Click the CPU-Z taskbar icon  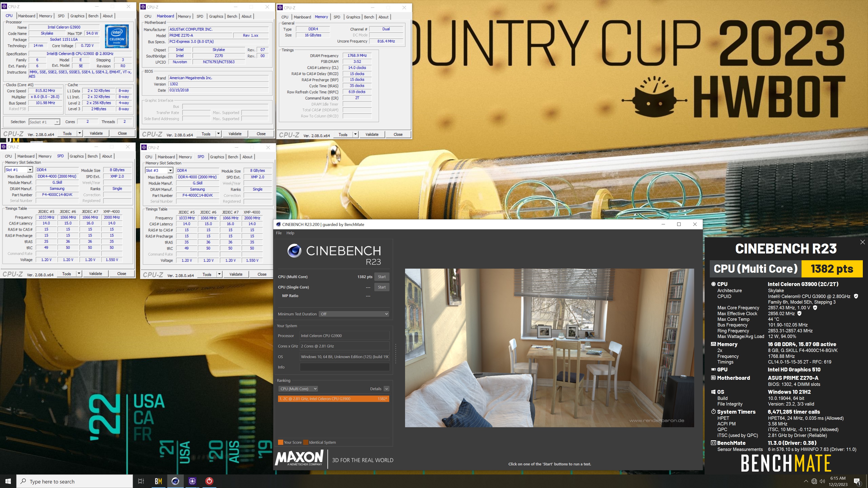tap(192, 481)
